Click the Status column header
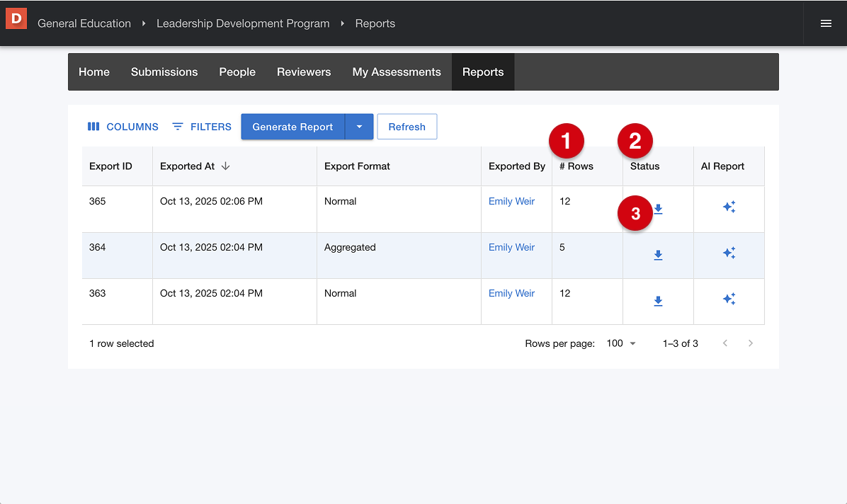The width and height of the screenshot is (847, 504). 658,166
